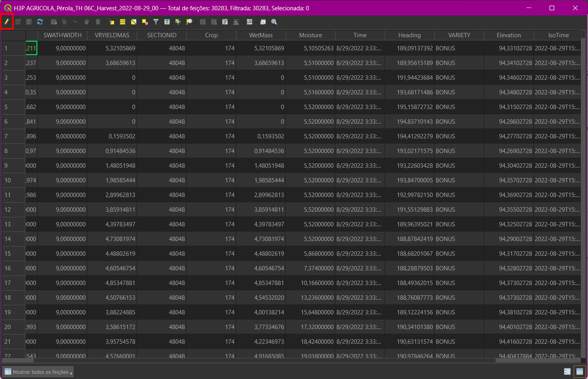This screenshot has height=379, width=588.
Task: Click the Crop column header
Action: coord(211,35)
